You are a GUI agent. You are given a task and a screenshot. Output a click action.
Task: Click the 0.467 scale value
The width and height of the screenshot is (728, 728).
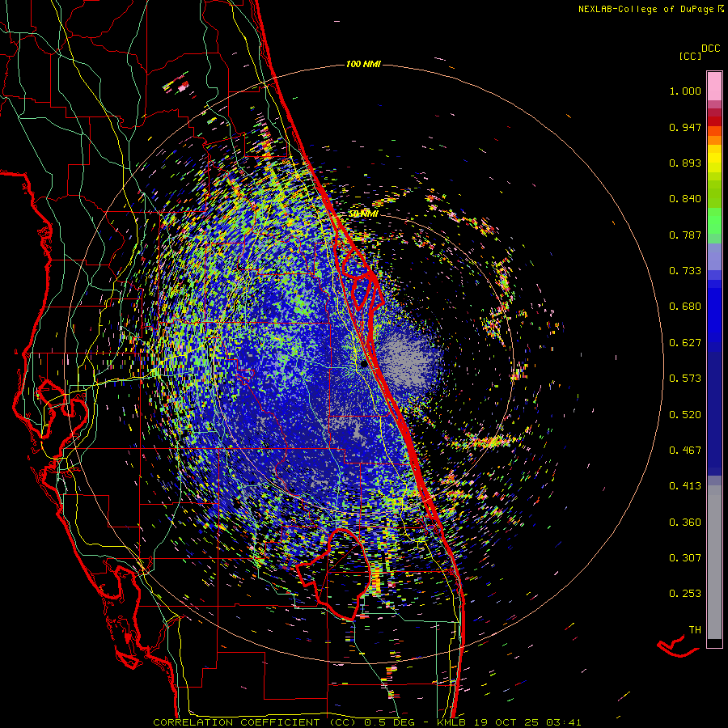pos(685,451)
